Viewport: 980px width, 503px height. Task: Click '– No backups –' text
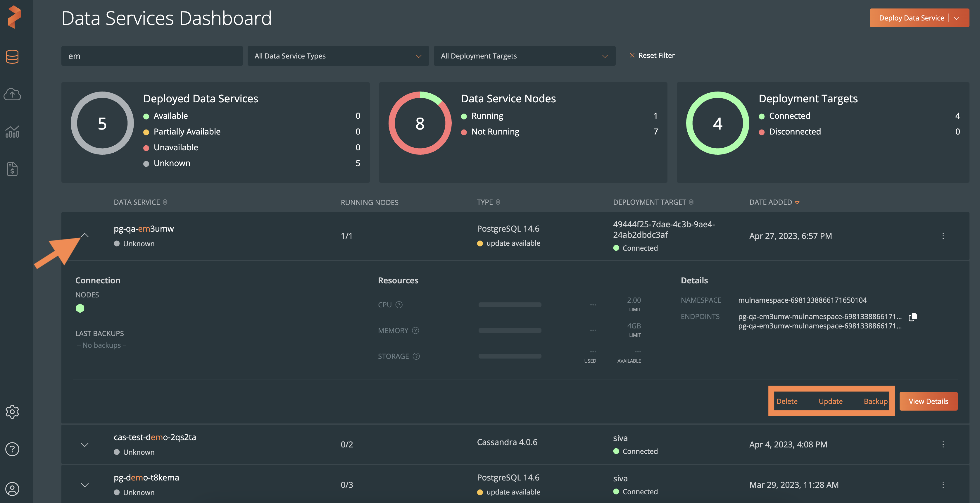(x=101, y=345)
